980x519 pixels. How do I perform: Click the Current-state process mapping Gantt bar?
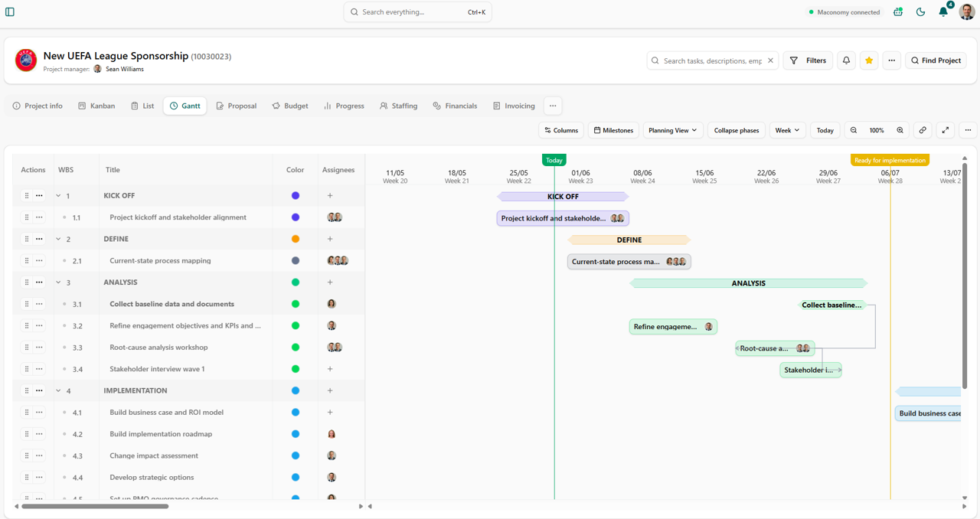pyautogui.click(x=629, y=262)
